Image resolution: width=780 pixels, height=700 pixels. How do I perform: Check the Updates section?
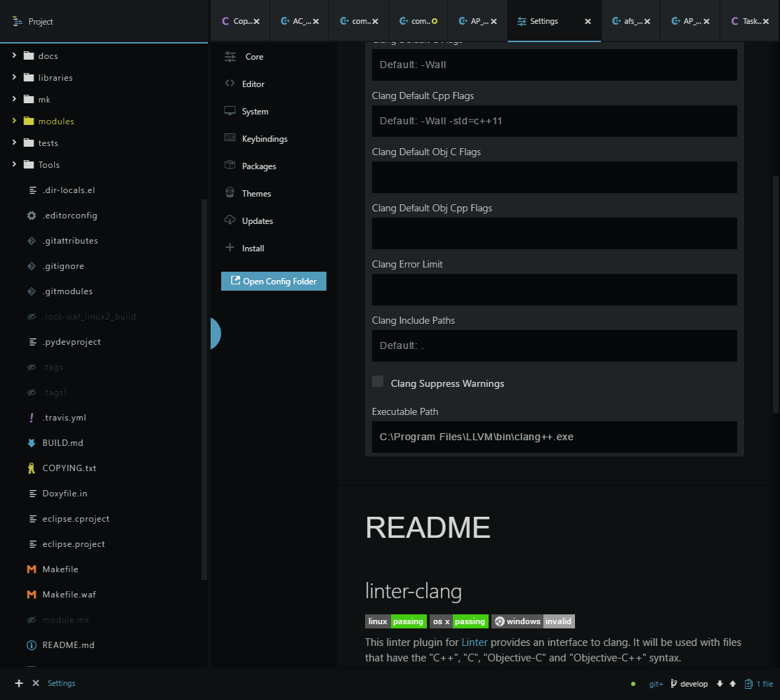coord(256,220)
